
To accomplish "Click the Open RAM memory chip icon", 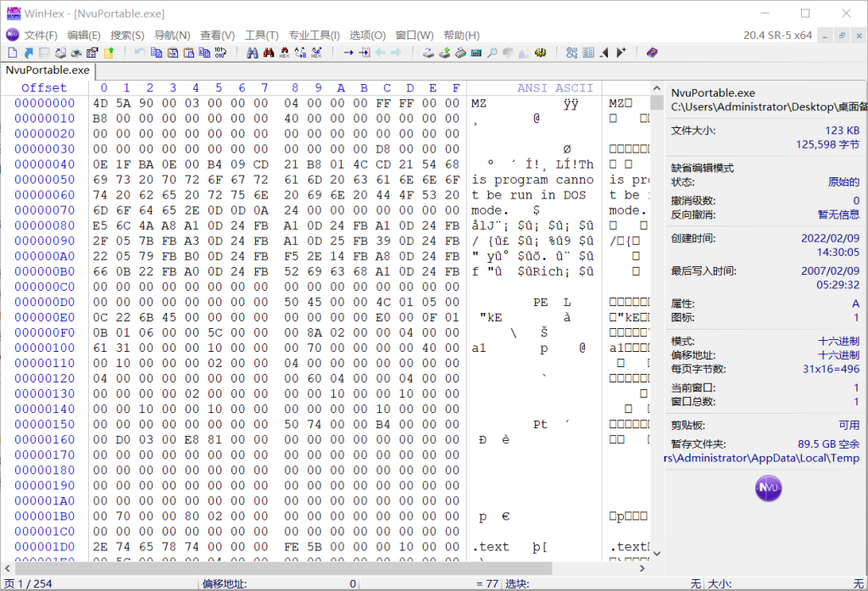I will pos(460,53).
